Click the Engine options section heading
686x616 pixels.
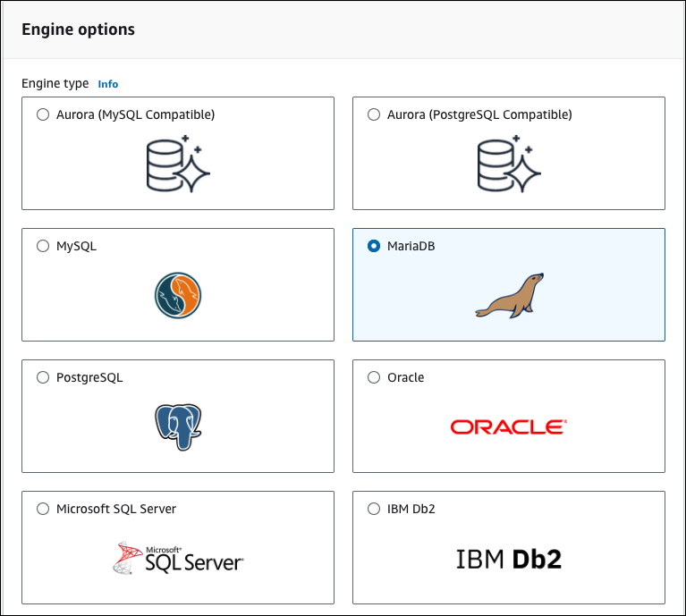(x=78, y=30)
